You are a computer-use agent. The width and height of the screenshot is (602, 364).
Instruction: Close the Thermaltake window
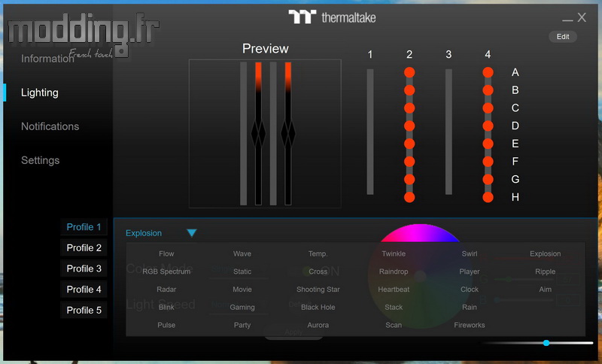(x=582, y=17)
